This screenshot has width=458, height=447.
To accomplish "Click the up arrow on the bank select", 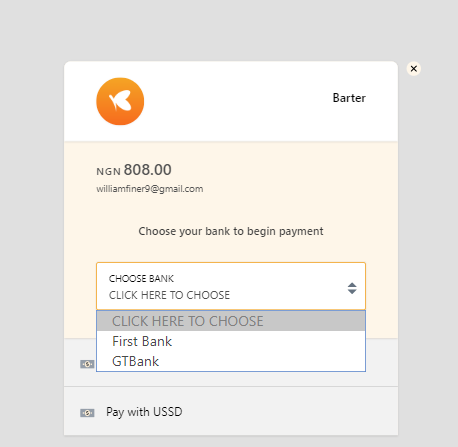I will point(352,285).
